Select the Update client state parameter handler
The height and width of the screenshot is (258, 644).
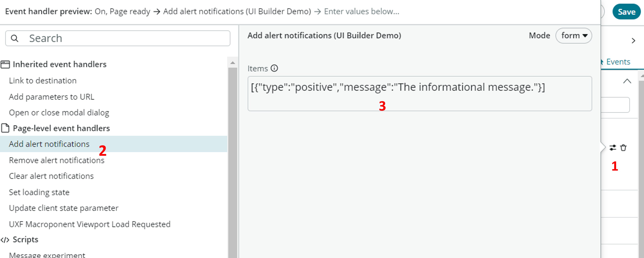(63, 208)
